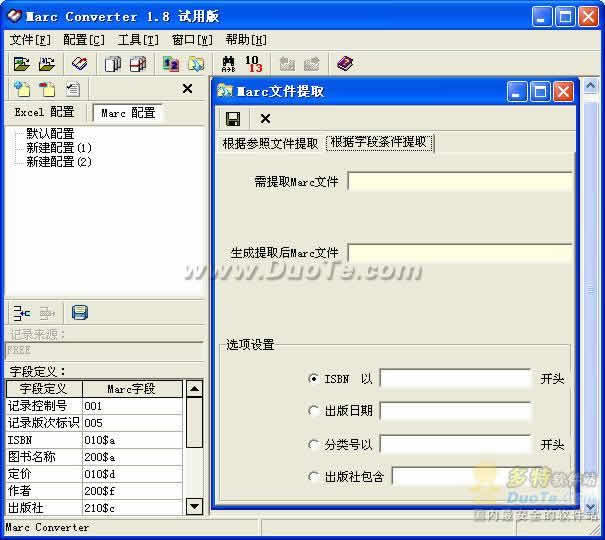The width and height of the screenshot is (605, 540).
Task: Open the 工具[T] menu
Action: [138, 39]
